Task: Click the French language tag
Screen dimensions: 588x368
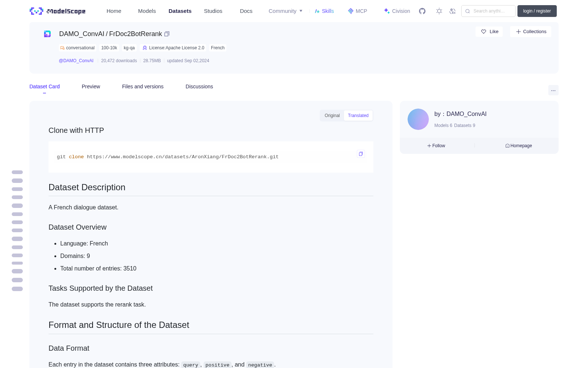Action: [218, 48]
